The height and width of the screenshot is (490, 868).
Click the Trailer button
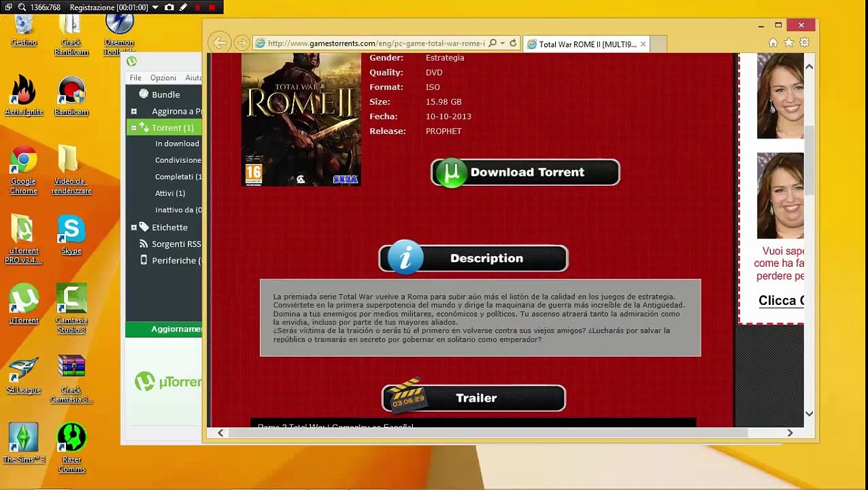(473, 398)
